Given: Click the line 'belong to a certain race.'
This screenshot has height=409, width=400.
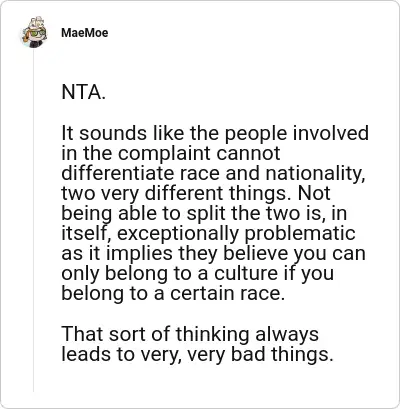Looking at the screenshot, I should tap(173, 293).
